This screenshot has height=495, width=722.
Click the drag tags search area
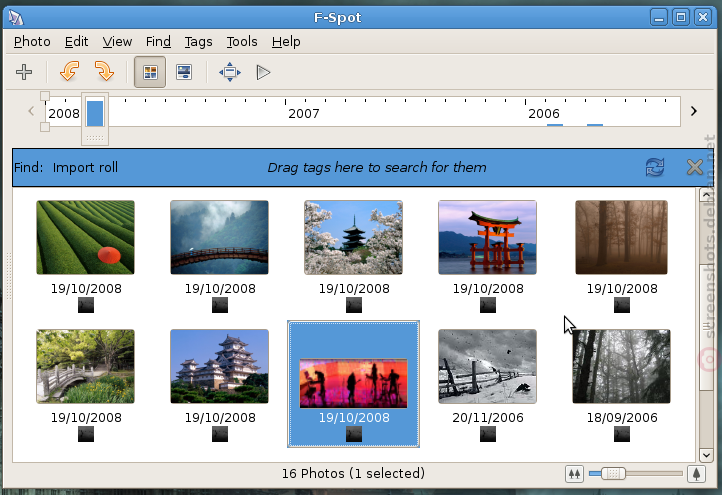tap(377, 168)
